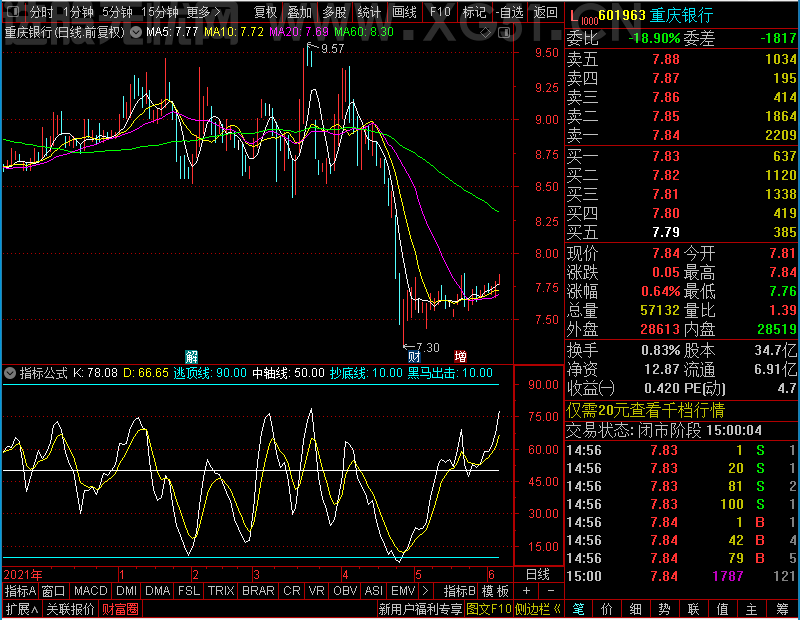Show more indicators with the > arrow
800x620 pixels.
pyautogui.click(x=426, y=591)
